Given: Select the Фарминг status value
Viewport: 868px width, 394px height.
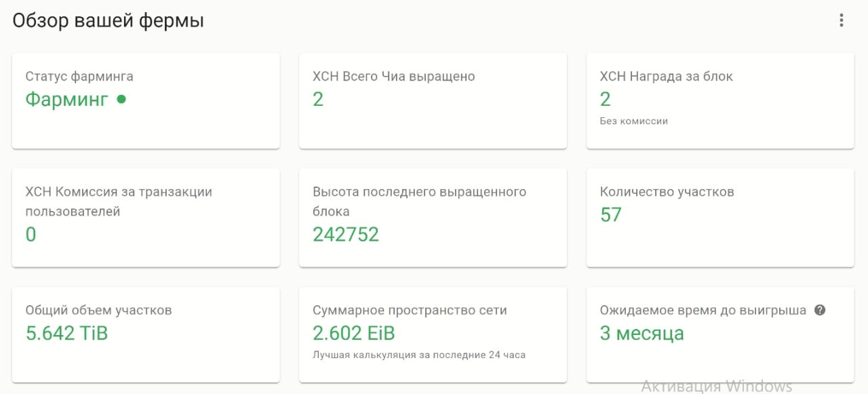Looking at the screenshot, I should [x=67, y=100].
